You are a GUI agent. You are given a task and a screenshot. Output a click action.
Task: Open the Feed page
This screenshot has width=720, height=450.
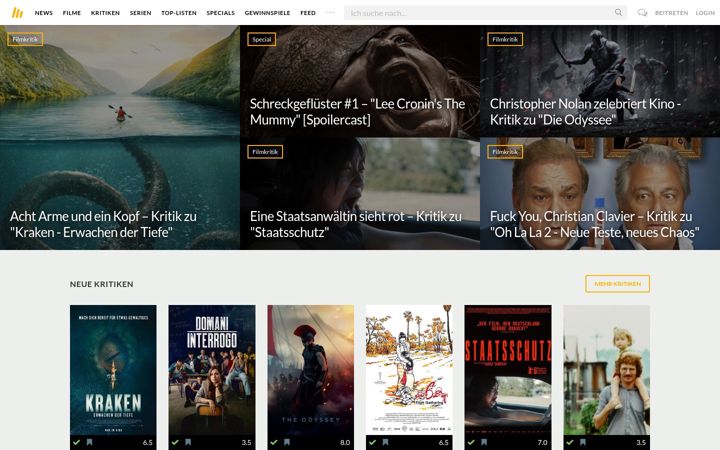(308, 13)
